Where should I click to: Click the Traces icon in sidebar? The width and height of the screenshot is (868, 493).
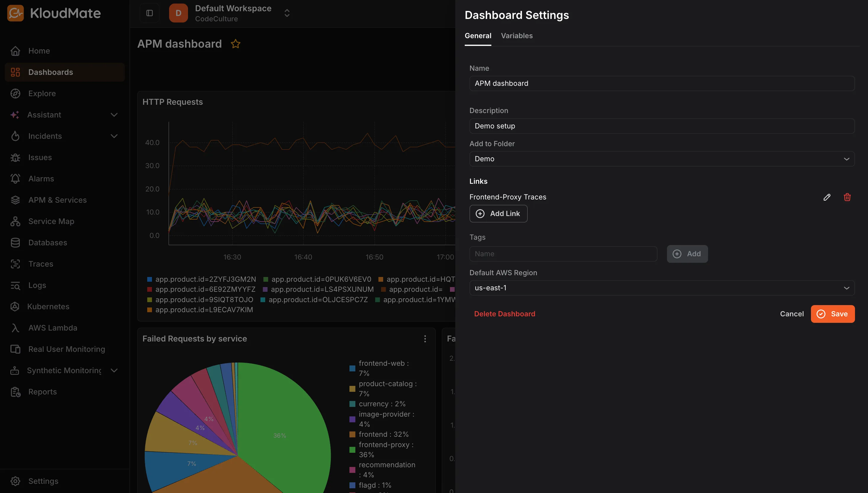(x=15, y=264)
